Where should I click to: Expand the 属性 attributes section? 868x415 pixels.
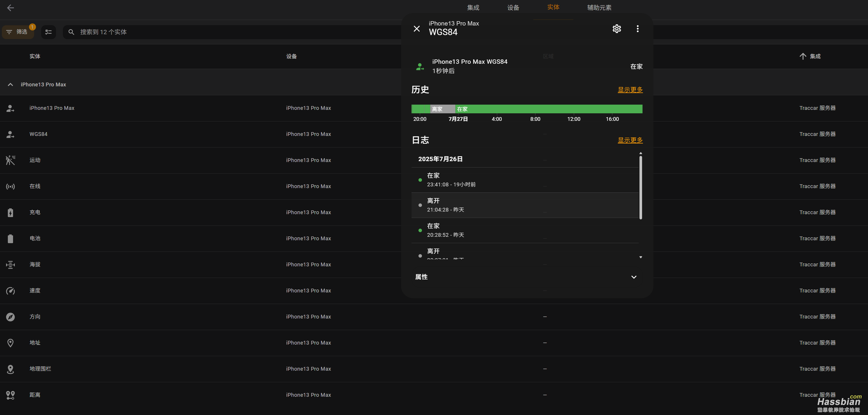[x=527, y=277]
